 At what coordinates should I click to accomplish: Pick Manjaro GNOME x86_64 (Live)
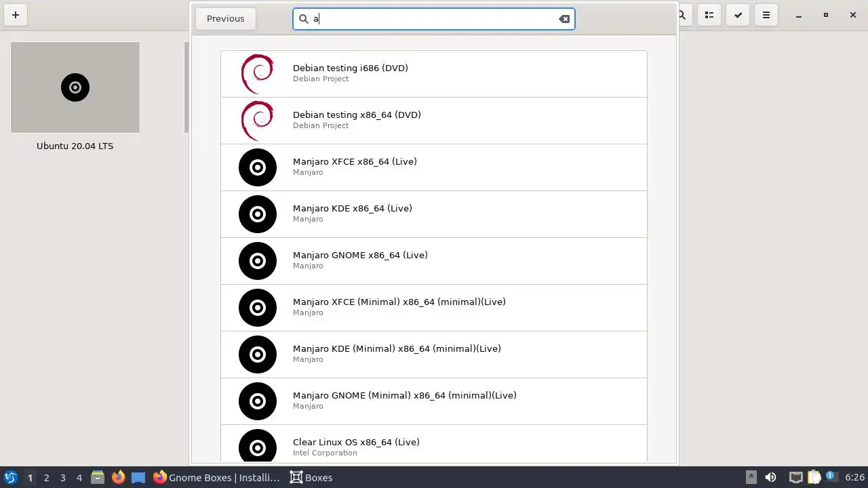(x=434, y=261)
